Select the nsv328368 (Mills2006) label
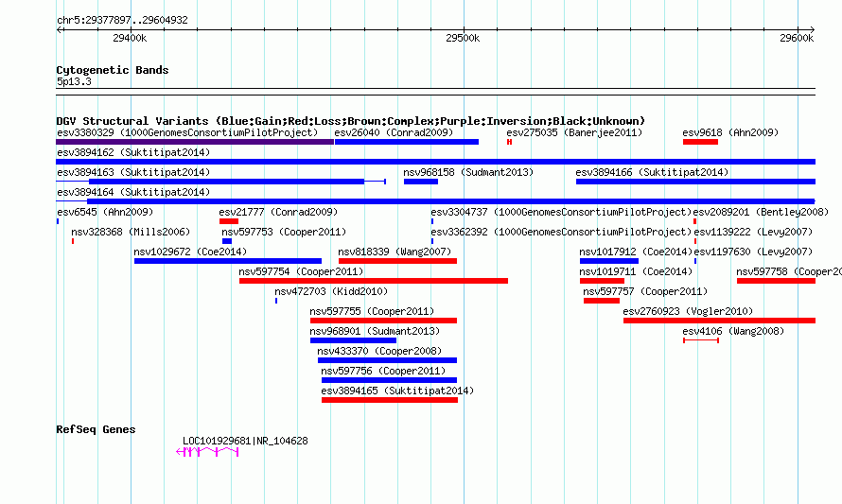The width and height of the screenshot is (842, 504). pos(131,232)
